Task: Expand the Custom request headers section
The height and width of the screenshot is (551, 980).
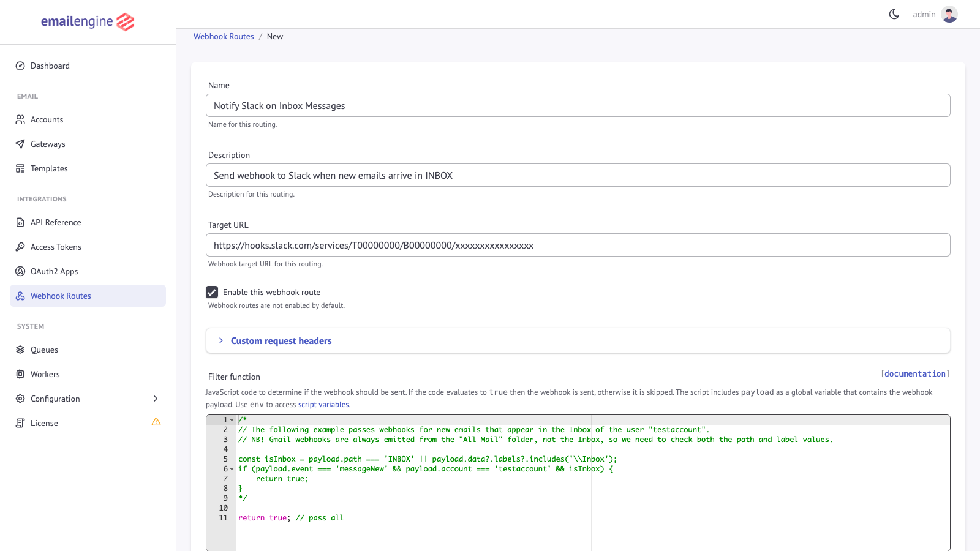Action: pos(578,341)
